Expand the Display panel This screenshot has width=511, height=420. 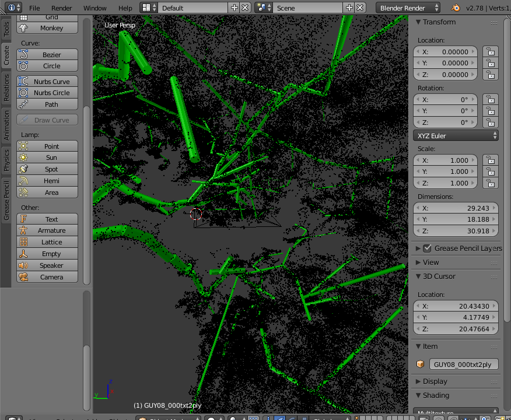coord(435,381)
